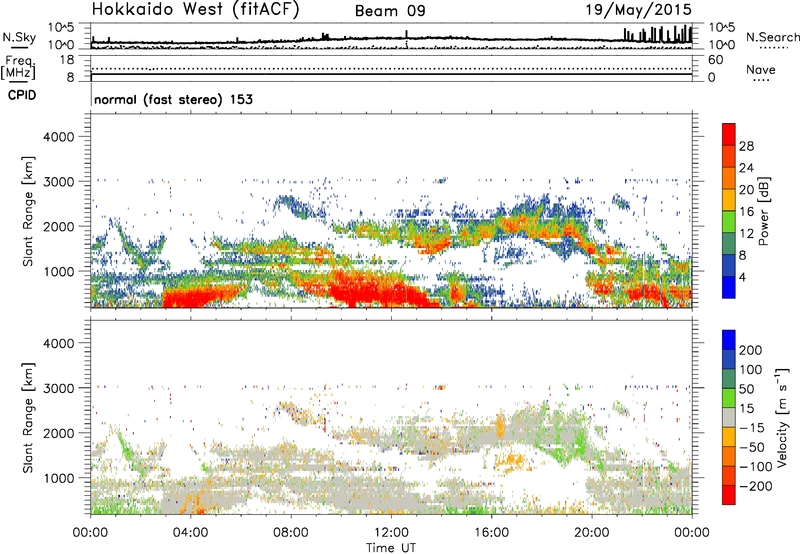The image size is (800, 554).
Task: Click the velocity colorbar value '-15'
Action: [752, 428]
